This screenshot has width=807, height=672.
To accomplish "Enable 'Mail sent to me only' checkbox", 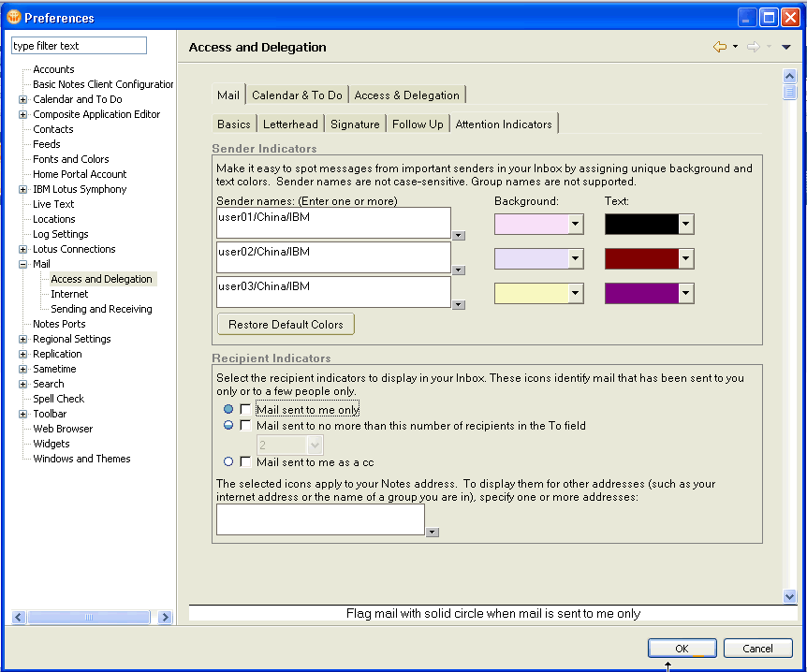I will pos(245,410).
